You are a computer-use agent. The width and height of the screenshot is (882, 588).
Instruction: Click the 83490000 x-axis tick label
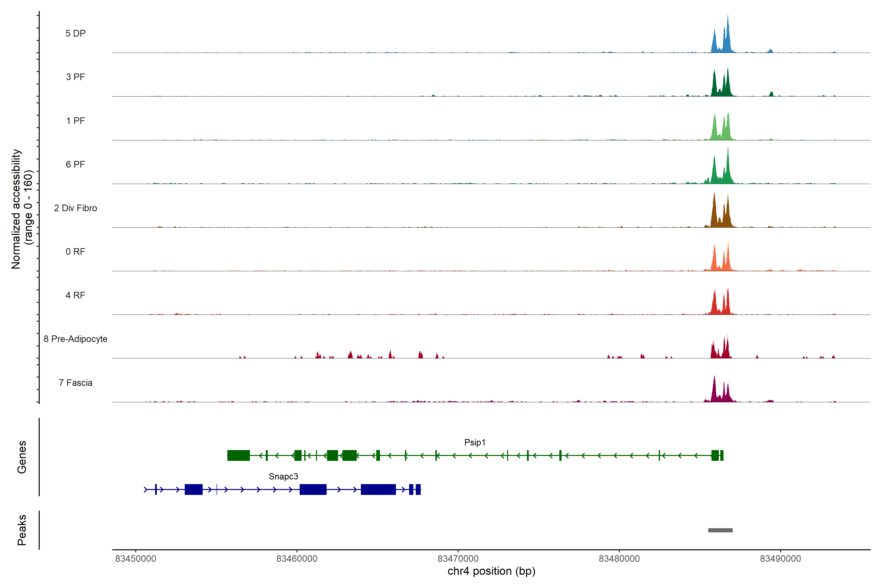pyautogui.click(x=780, y=559)
